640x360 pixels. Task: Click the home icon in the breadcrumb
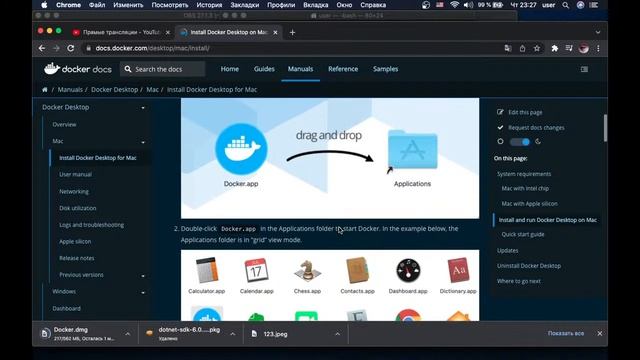coord(44,90)
